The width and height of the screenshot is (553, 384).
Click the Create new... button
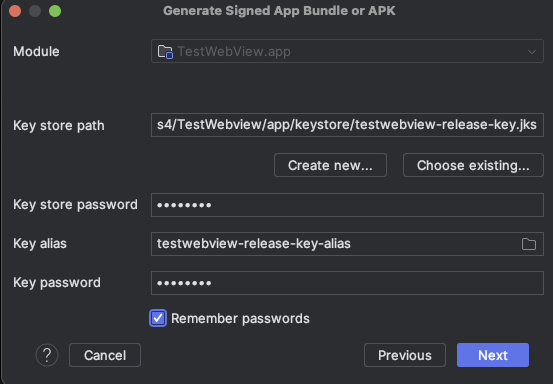tap(330, 165)
